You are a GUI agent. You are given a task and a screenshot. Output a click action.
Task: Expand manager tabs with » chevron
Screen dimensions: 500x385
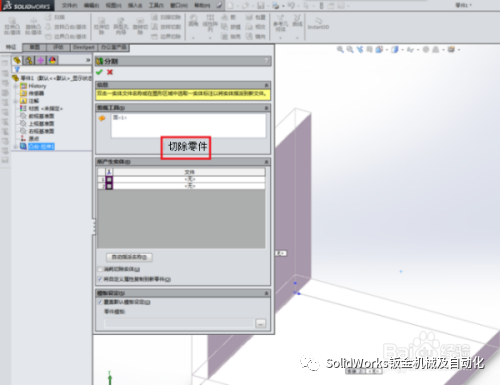point(88,60)
